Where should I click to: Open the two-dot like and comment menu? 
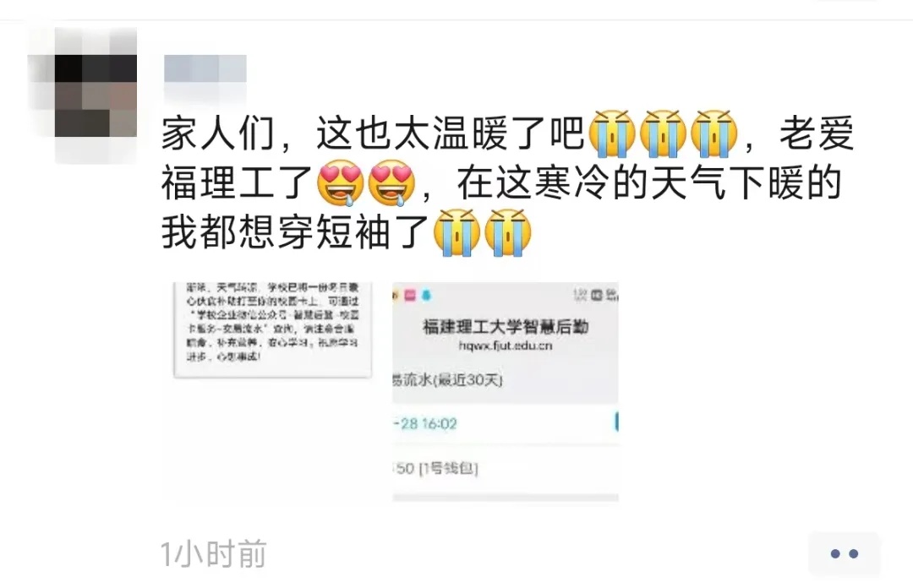click(845, 553)
